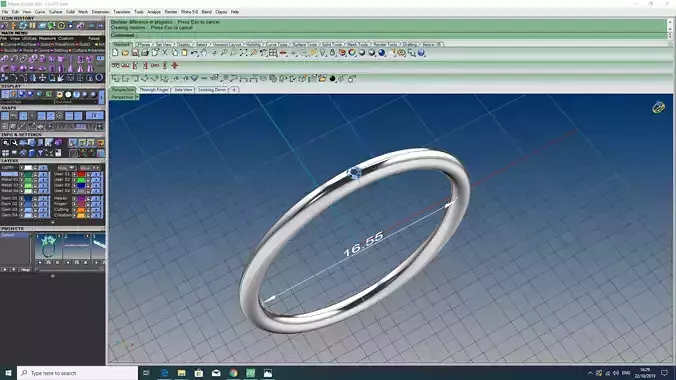The height and width of the screenshot is (380, 676).
Task: Click the Paste clipboard icon in Standard toolbar
Action: click(185, 53)
